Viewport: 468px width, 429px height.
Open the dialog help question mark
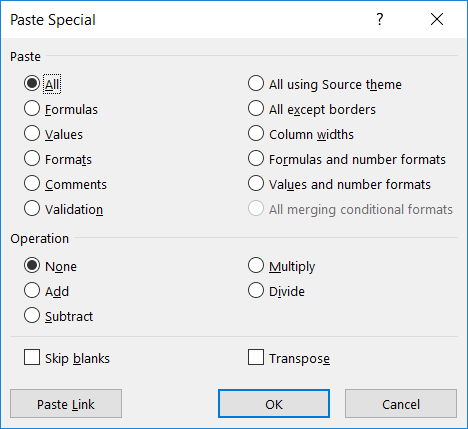tap(380, 19)
